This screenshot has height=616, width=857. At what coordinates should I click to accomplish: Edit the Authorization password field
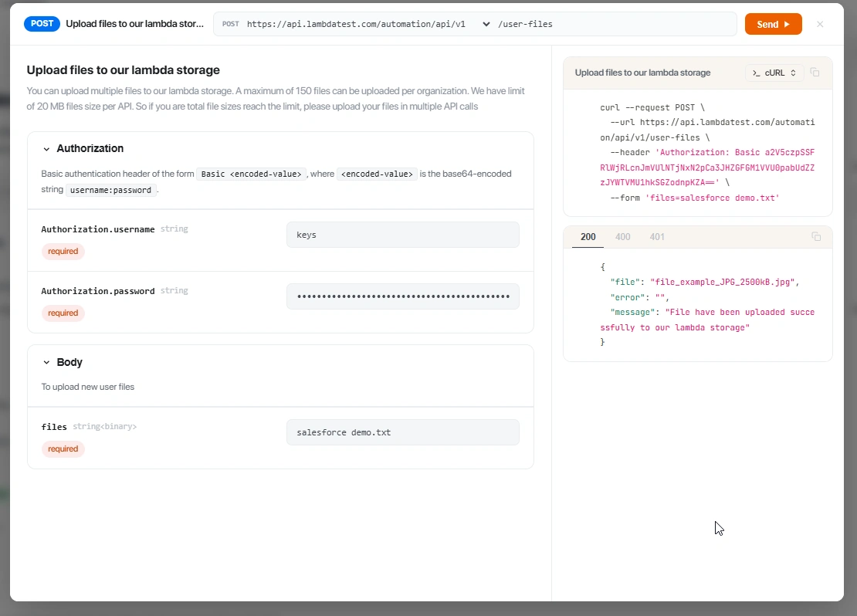point(403,296)
